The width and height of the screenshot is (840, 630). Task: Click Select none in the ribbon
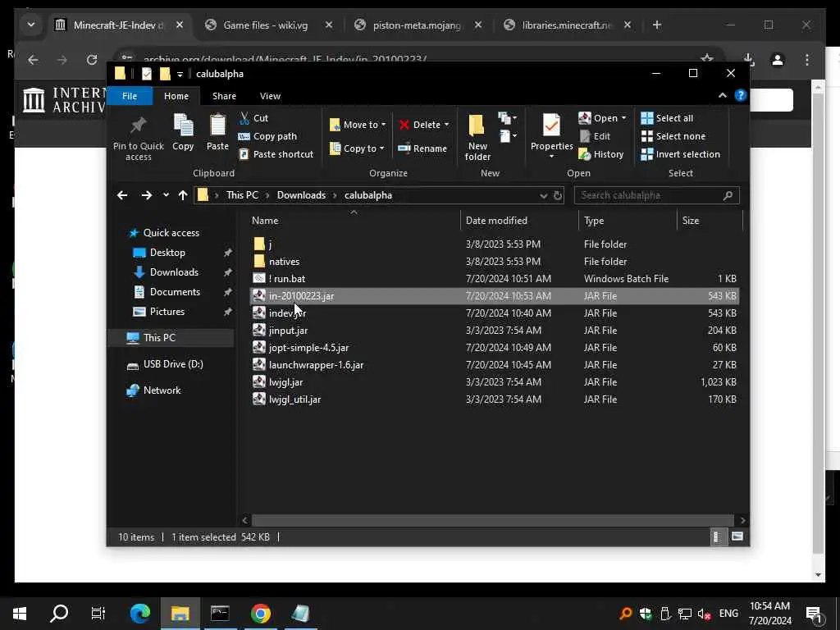673,136
